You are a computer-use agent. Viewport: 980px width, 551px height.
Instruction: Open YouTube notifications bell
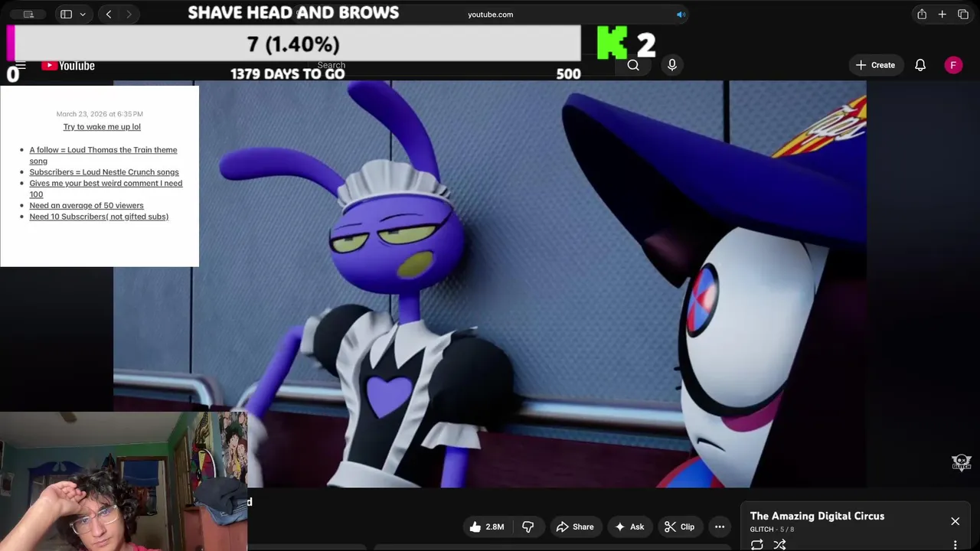(x=920, y=65)
